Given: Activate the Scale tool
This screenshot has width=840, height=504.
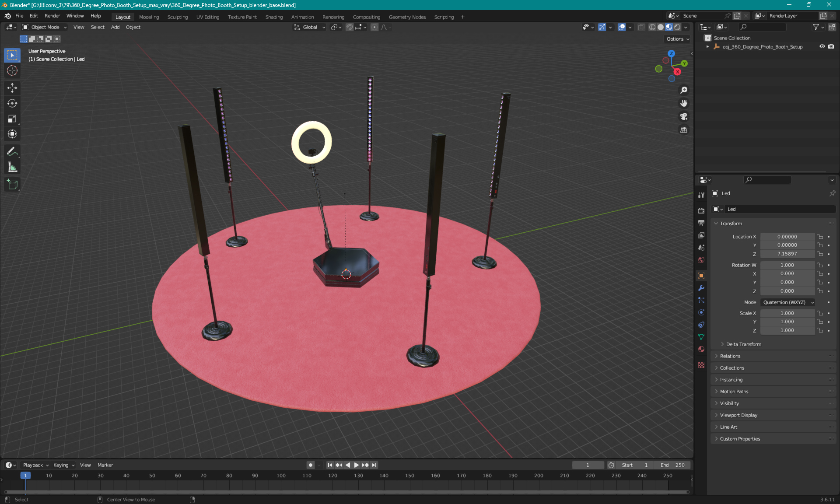Looking at the screenshot, I should [12, 119].
